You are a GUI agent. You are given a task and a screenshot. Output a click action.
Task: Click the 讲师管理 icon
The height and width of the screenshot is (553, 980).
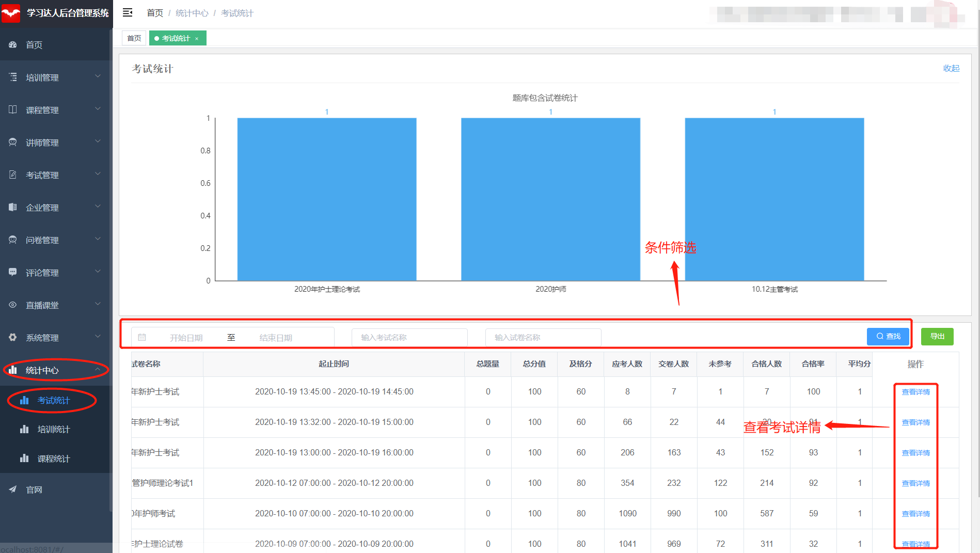pos(13,142)
